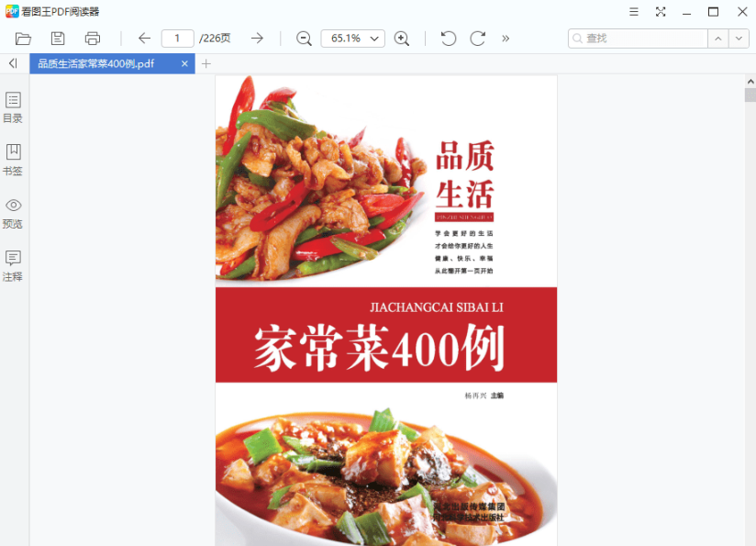Viewport: 756px width, 546px height.
Task: Minimize the PDF reader window
Action: pos(687,12)
